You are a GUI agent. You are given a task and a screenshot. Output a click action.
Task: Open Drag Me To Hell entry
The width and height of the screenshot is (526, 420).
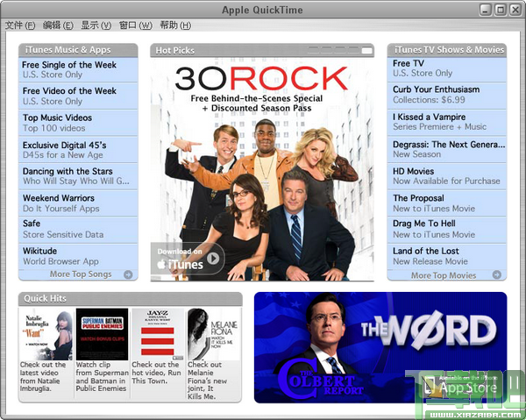pyautogui.click(x=447, y=230)
